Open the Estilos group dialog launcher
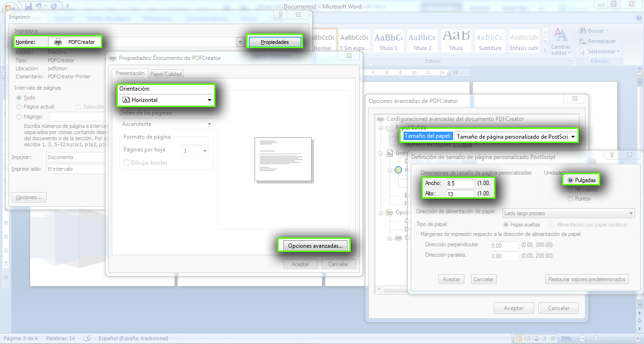 (x=570, y=61)
